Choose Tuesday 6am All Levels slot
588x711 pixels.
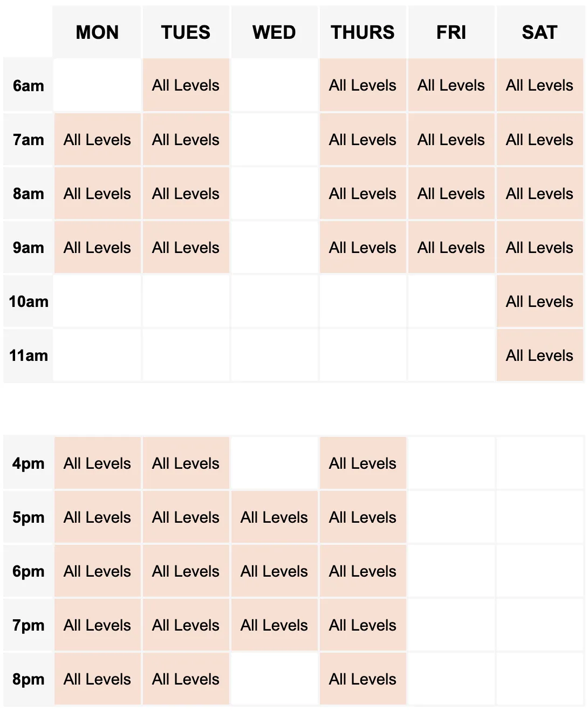[186, 85]
